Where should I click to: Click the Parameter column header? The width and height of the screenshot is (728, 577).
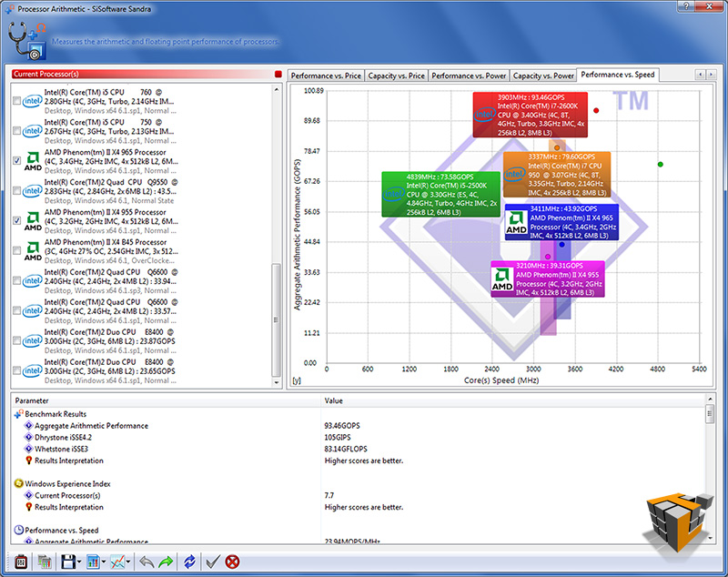click(x=167, y=400)
